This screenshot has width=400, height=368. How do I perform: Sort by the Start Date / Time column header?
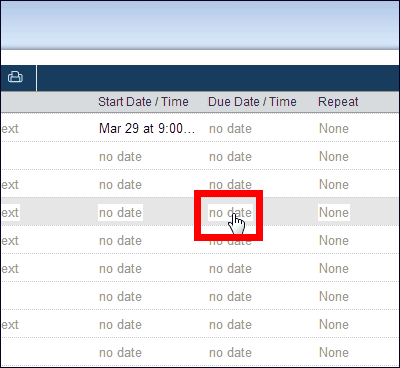click(x=143, y=102)
